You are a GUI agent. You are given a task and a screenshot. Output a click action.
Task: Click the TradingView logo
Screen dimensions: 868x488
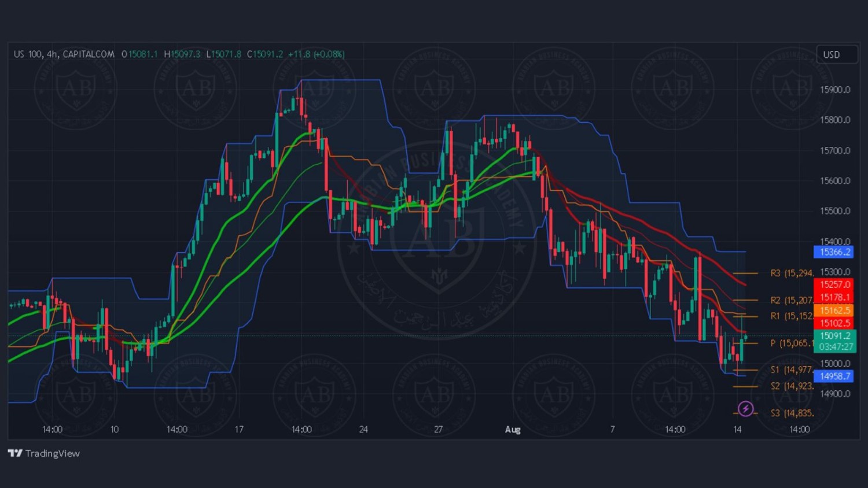pyautogui.click(x=44, y=453)
